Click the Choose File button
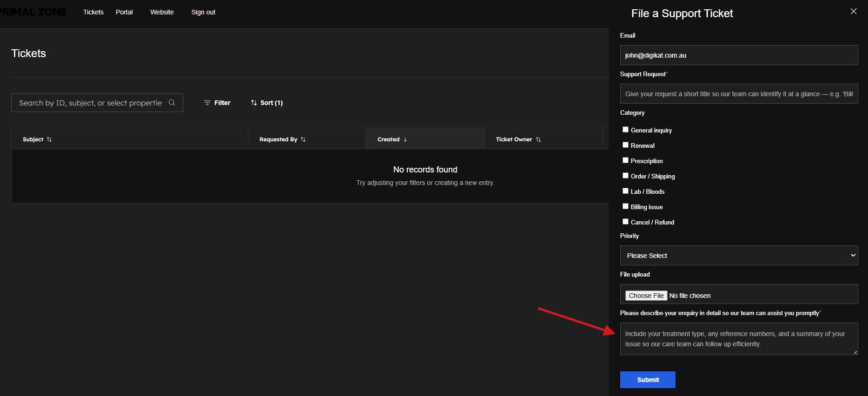Screen dimensions: 868x396 point(646,296)
